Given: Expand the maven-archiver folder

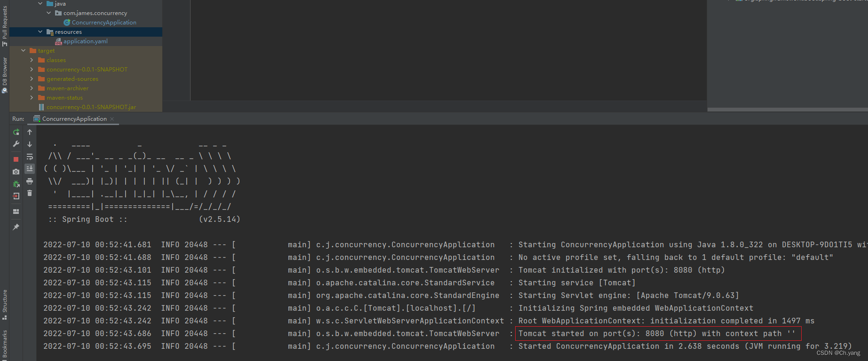Looking at the screenshot, I should 32,88.
